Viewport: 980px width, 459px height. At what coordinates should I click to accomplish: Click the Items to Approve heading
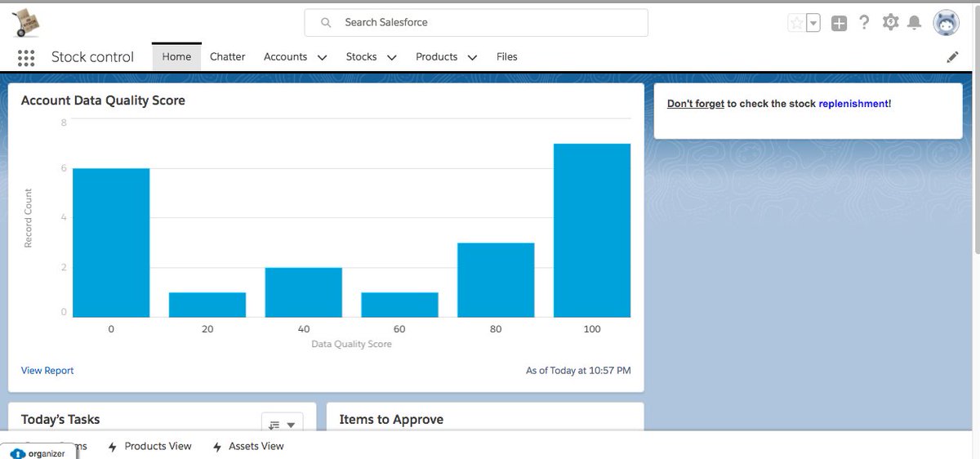click(391, 419)
